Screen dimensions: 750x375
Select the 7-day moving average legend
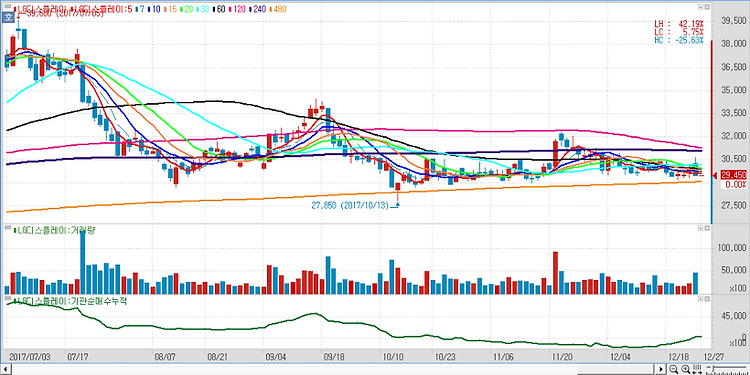(x=140, y=9)
